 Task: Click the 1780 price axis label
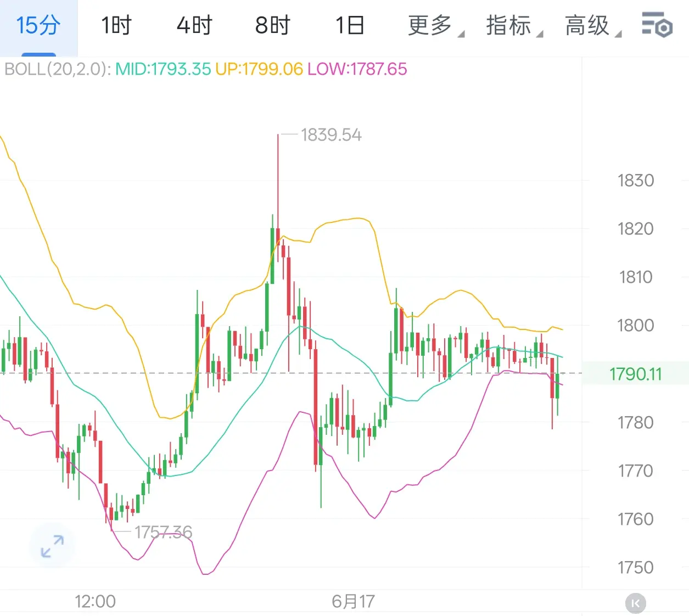636,422
